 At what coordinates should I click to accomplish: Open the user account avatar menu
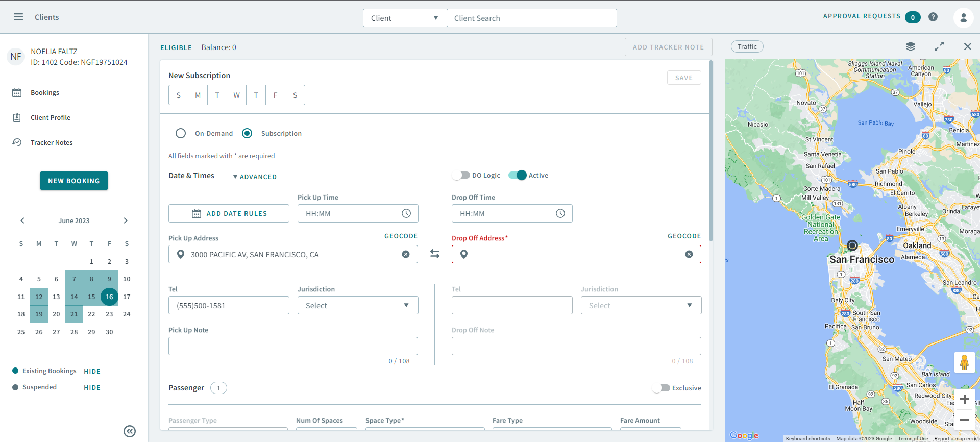click(963, 18)
